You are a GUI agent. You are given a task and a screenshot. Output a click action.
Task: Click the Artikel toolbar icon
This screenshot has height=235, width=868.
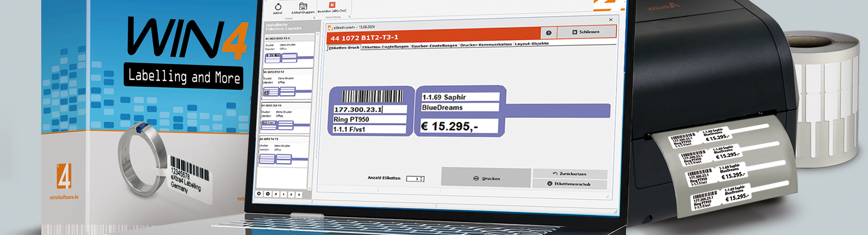[x=278, y=7]
